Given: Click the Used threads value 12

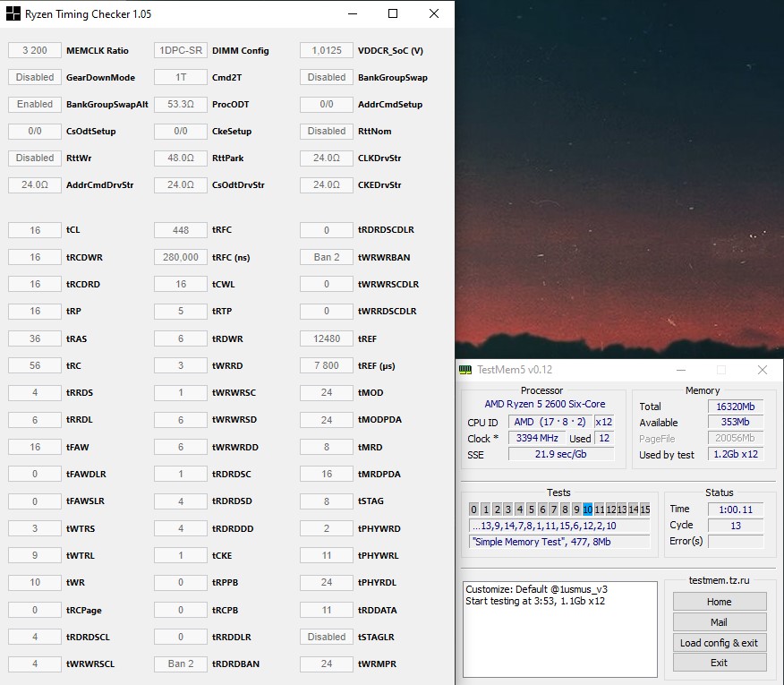Looking at the screenshot, I should click(x=604, y=439).
